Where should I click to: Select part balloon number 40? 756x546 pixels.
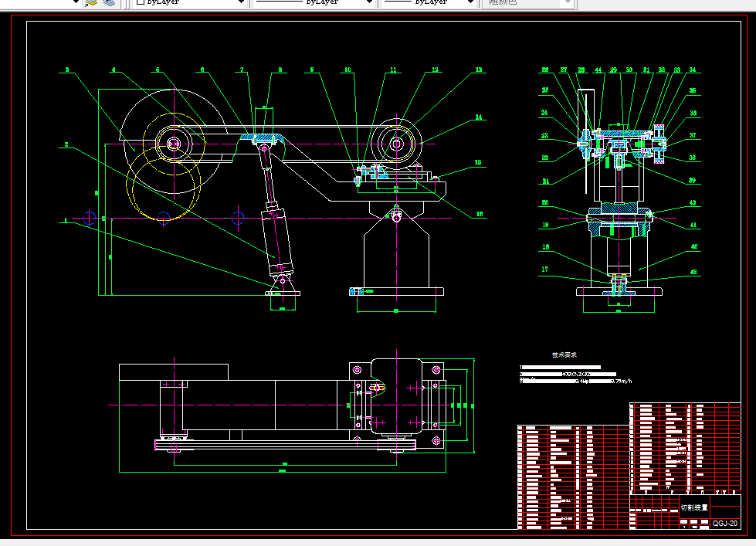click(x=693, y=202)
